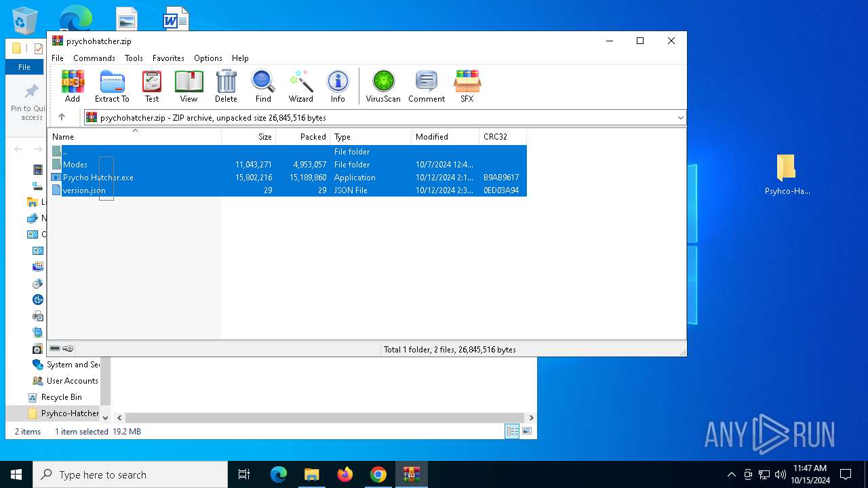Click the volume tray icon
The image size is (868, 488).
781,474
